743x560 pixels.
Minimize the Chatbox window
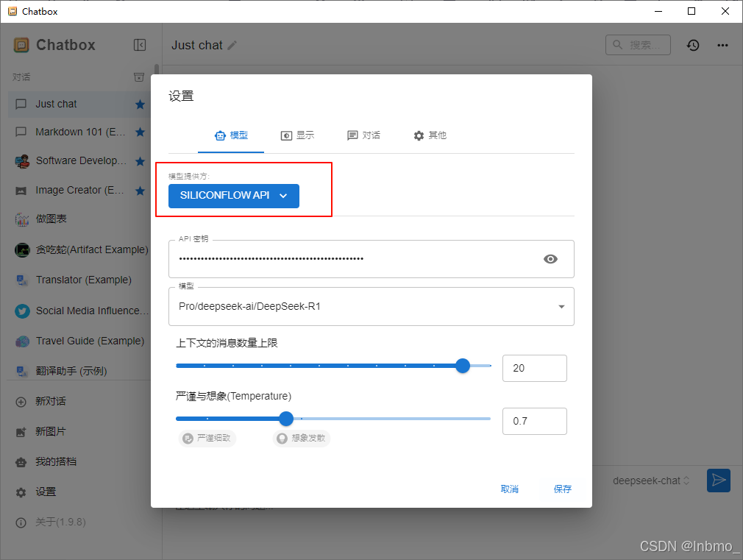point(658,11)
